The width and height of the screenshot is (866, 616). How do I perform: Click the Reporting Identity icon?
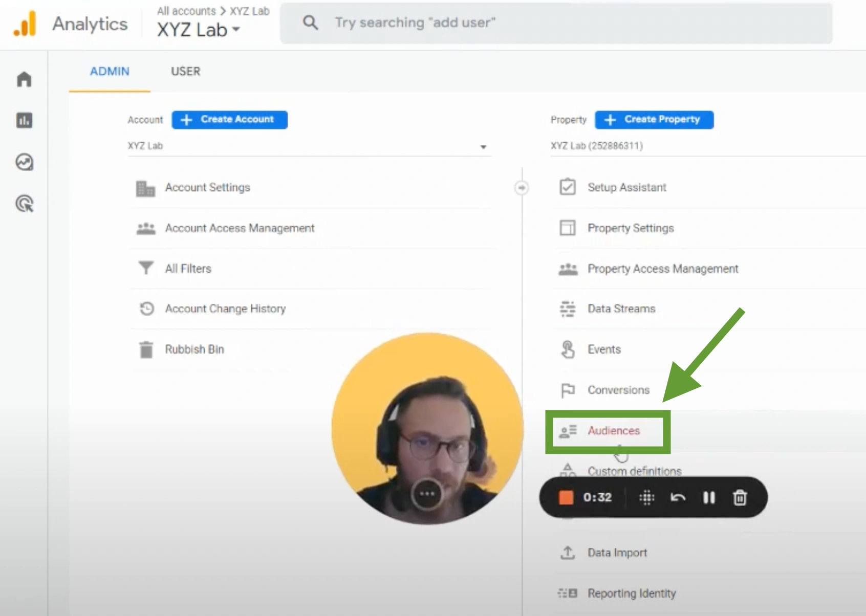coord(568,593)
